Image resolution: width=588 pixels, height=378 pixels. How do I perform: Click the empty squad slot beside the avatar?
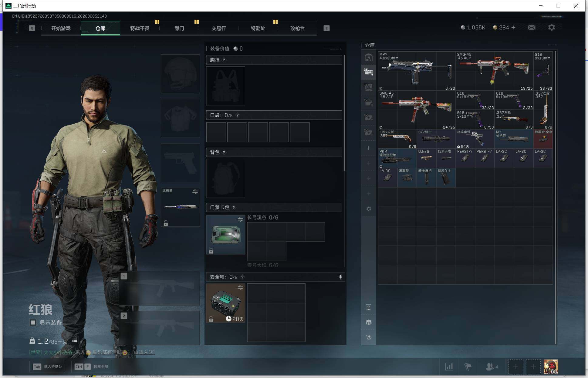pos(533,367)
